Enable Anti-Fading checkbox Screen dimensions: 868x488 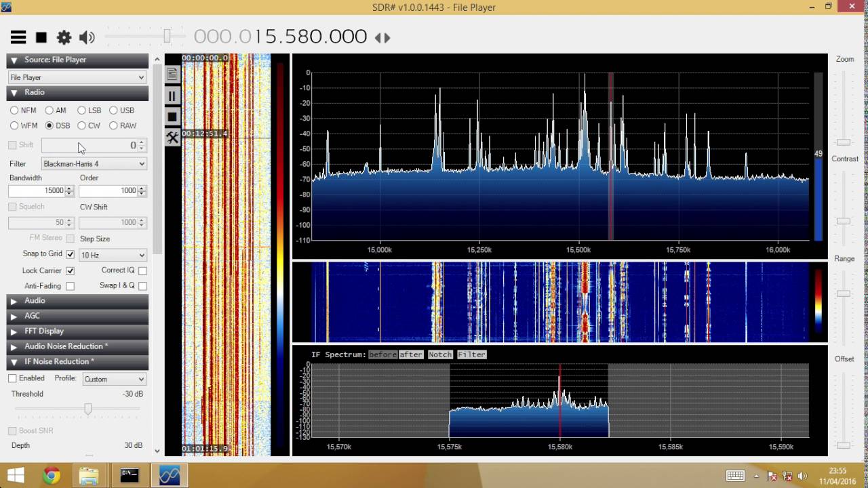pos(70,286)
